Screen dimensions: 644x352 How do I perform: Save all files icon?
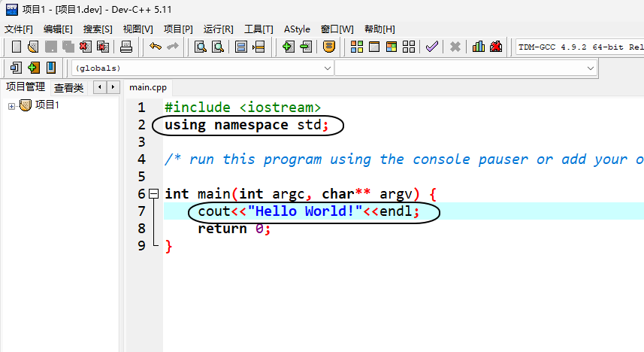[68, 47]
